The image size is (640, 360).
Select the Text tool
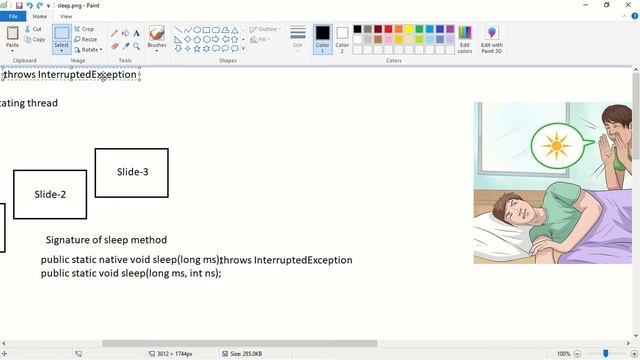[x=136, y=33]
